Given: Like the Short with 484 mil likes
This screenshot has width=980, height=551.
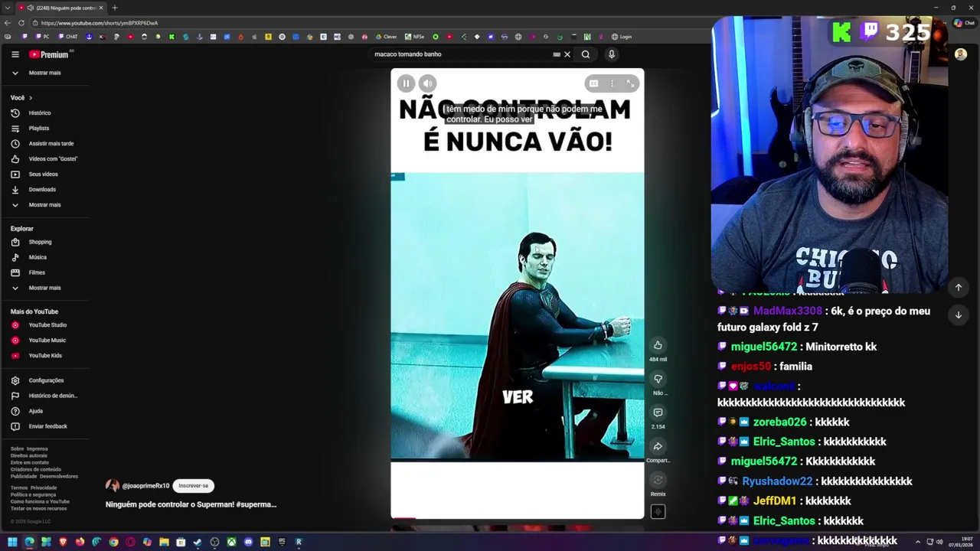Looking at the screenshot, I should [658, 345].
